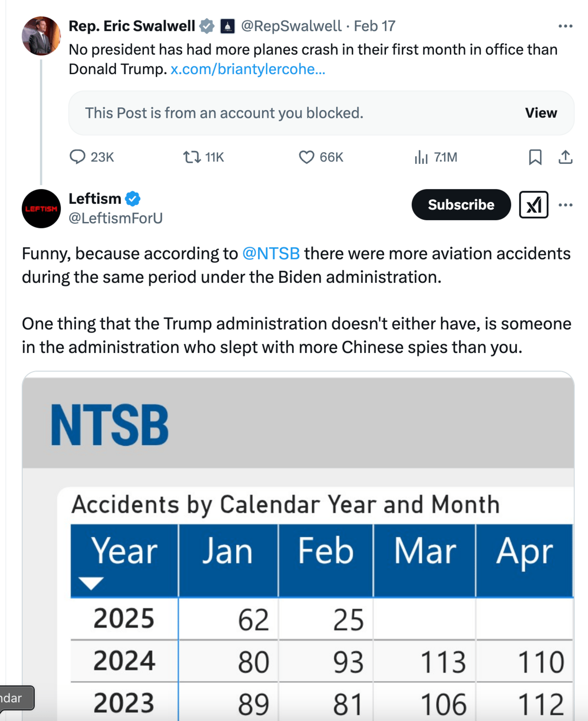Click Rep. Eric Swalwell's profile photo
This screenshot has width=588, height=721.
click(41, 36)
